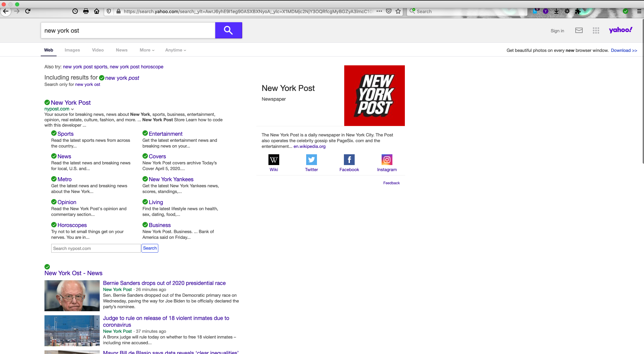Screen dimensions: 644x354
Task: Open the Horoscopes sitelink
Action: coord(72,225)
